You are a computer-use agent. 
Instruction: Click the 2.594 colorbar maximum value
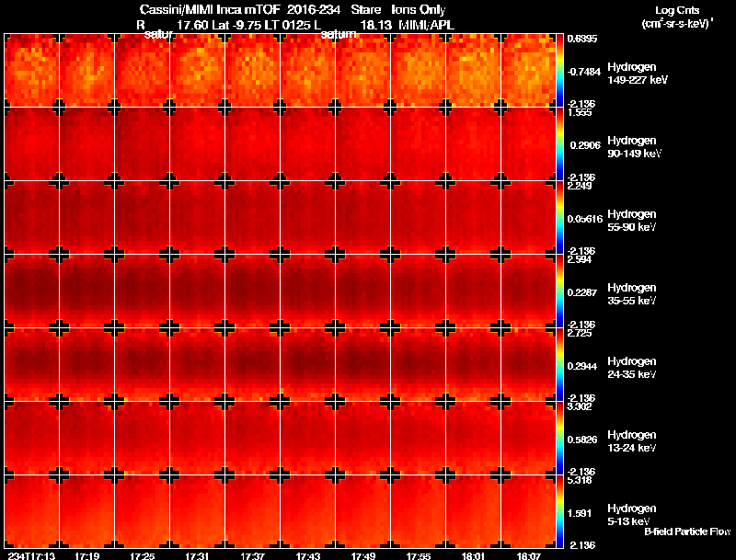[580, 260]
